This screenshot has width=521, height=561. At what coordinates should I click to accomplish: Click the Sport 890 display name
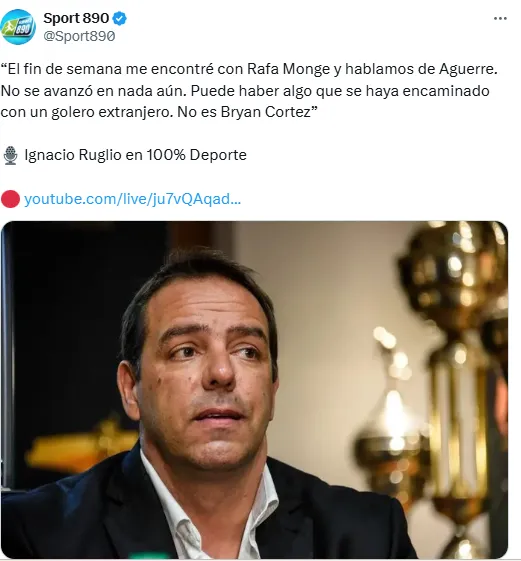point(76,18)
